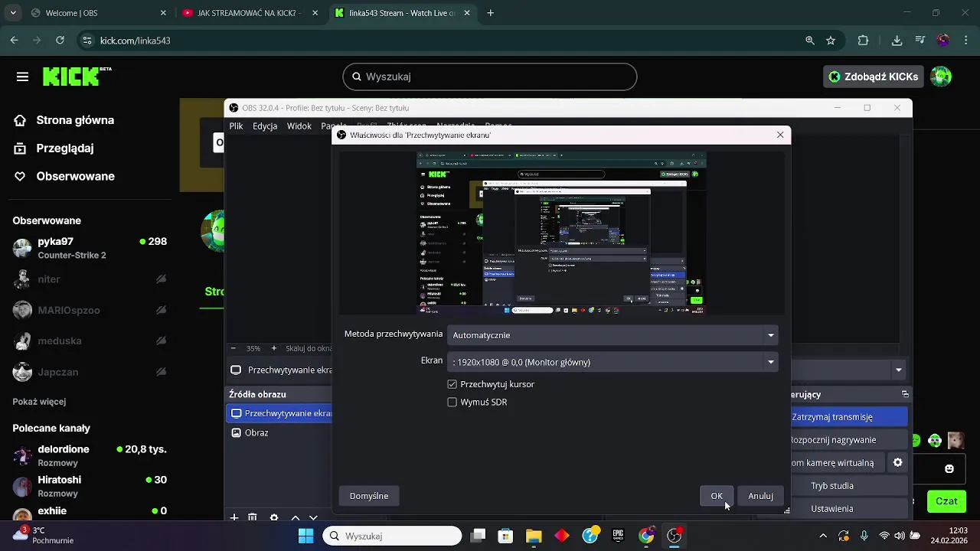Toggle the 'Przechwytuj kursor' checkbox
The height and width of the screenshot is (551, 980).
tap(452, 384)
